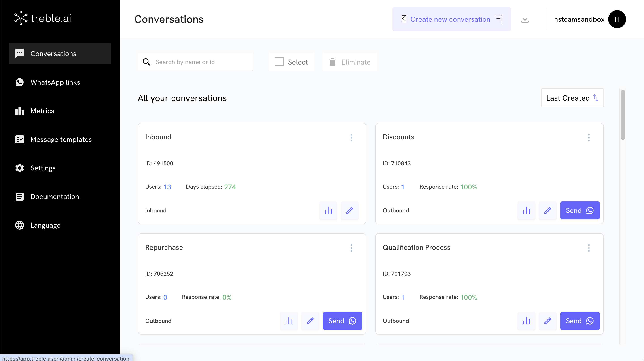Click Create new conversation button
The width and height of the screenshot is (644, 361).
[451, 19]
